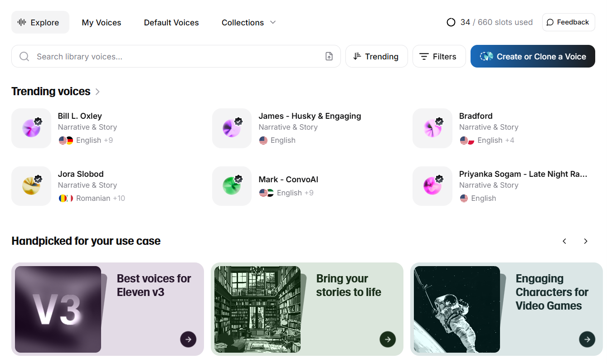Screen dimensions: 607x364
Task: Click the right carousel arrow for Handpicked cards
Action: point(585,241)
